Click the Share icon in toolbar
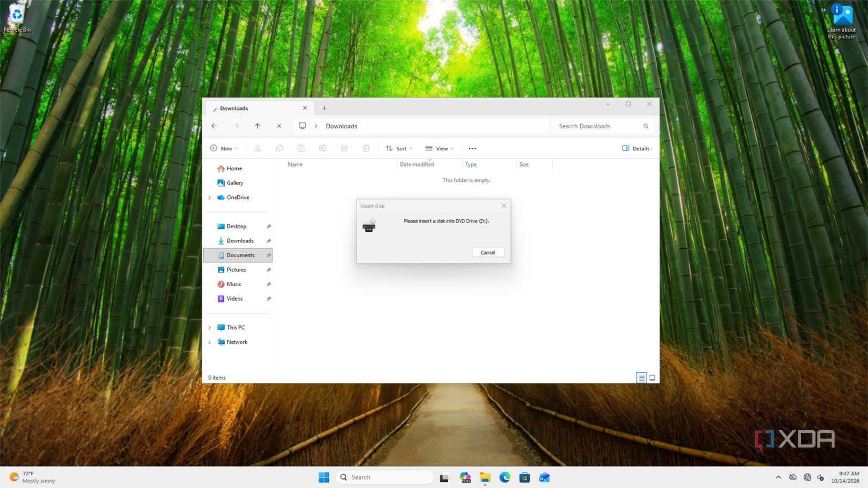Screen dimensions: 868x488 345,148
